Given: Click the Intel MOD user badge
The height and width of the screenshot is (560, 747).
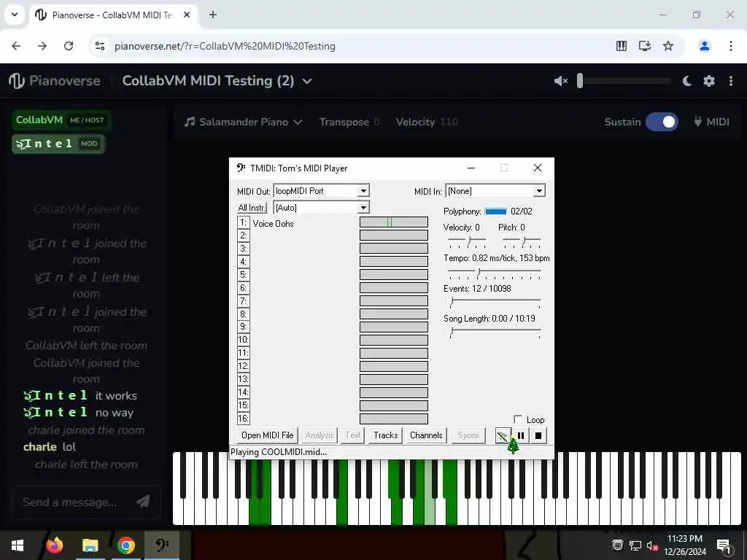Looking at the screenshot, I should (58, 144).
